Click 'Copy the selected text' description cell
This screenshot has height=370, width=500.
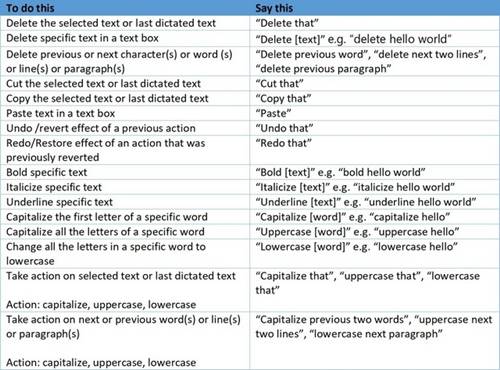(125, 99)
